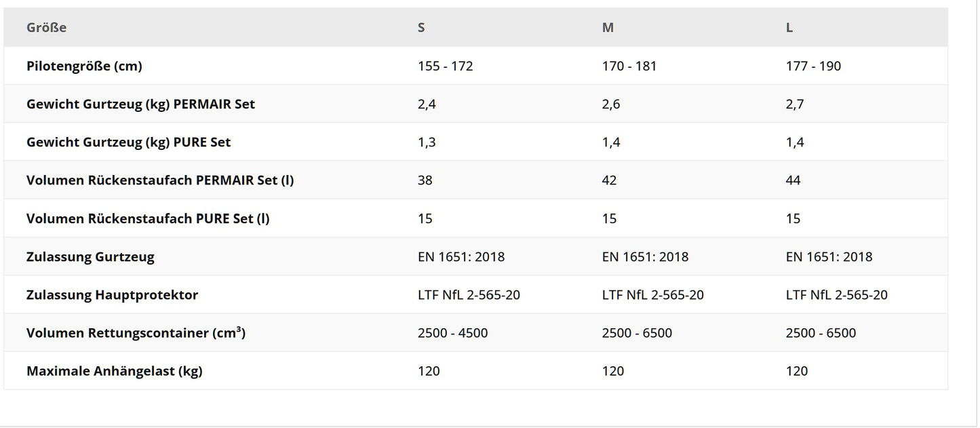Click pilot height 155 - 172 cell
This screenshot has height=428, width=980.
point(446,66)
